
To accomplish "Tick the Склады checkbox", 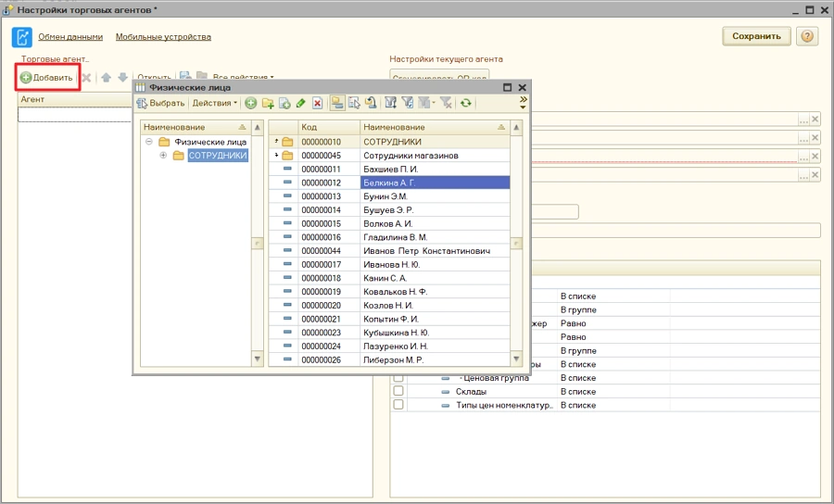I will tap(398, 391).
